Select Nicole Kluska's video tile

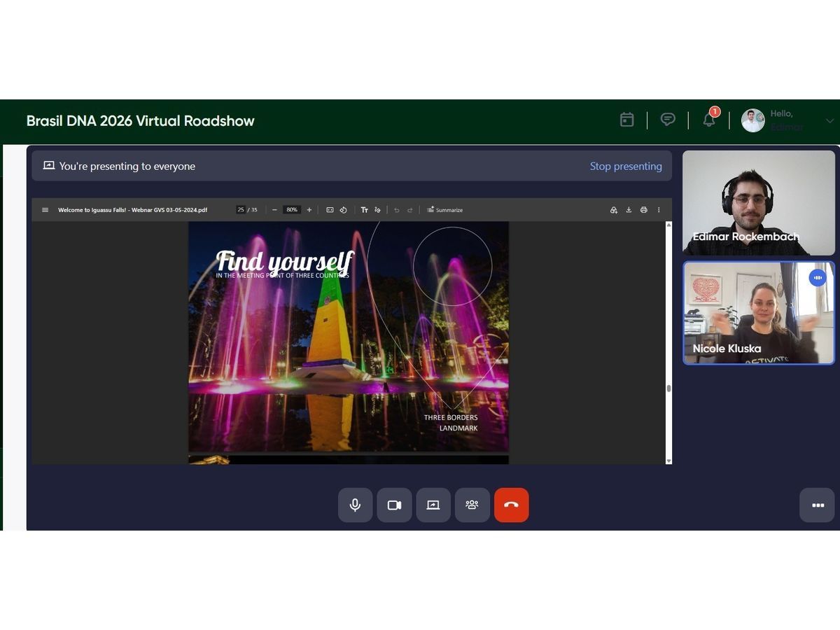click(x=759, y=313)
